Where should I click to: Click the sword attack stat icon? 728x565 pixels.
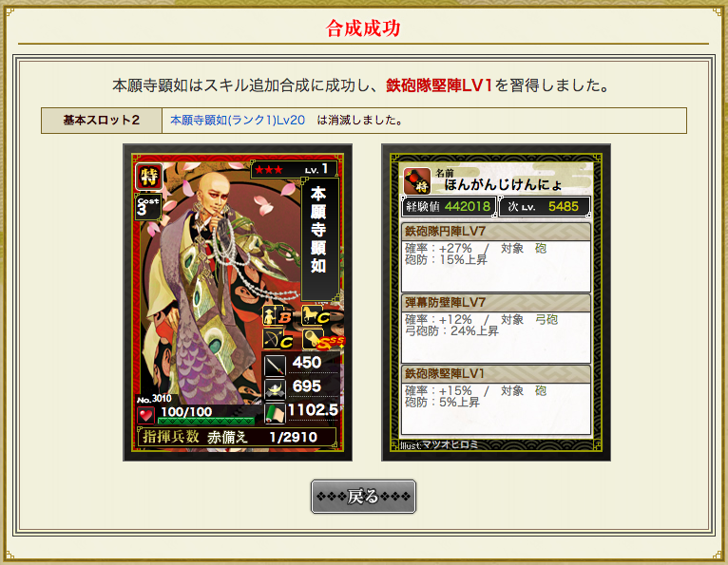coord(275,366)
